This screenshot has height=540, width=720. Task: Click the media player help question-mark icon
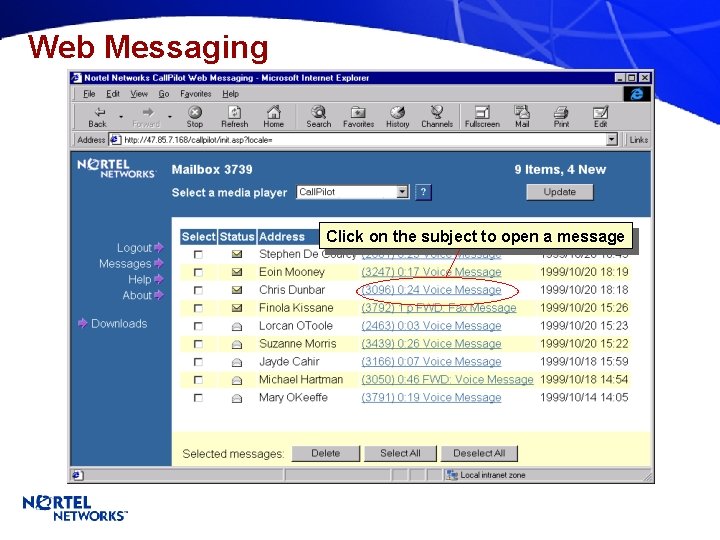423,192
